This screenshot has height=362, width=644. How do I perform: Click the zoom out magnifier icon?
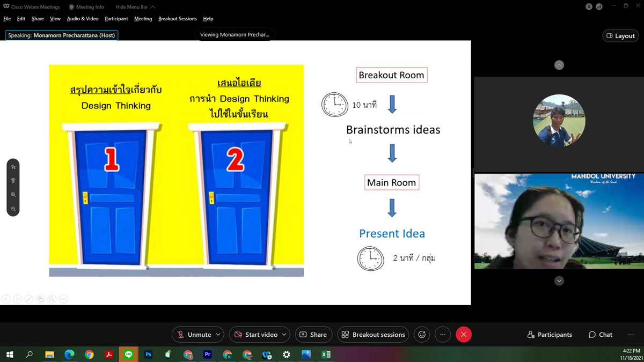click(13, 209)
